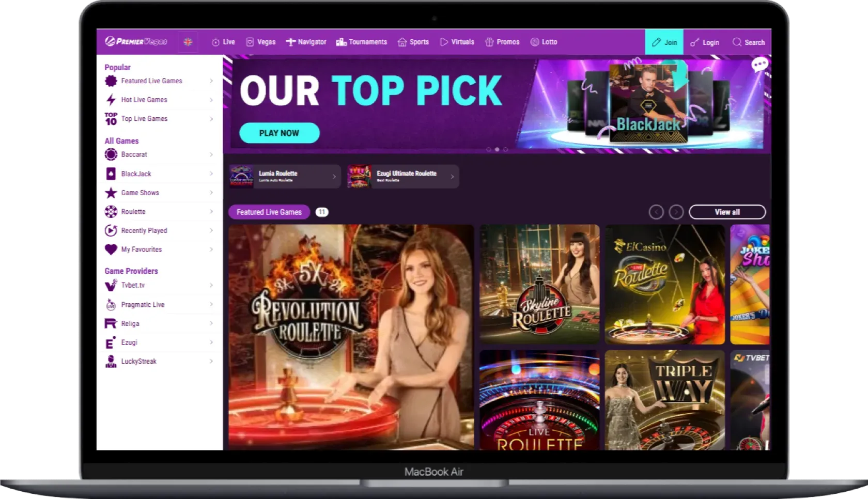Image resolution: width=868 pixels, height=499 pixels.
Task: Click the Game Shows star icon
Action: pos(111,193)
